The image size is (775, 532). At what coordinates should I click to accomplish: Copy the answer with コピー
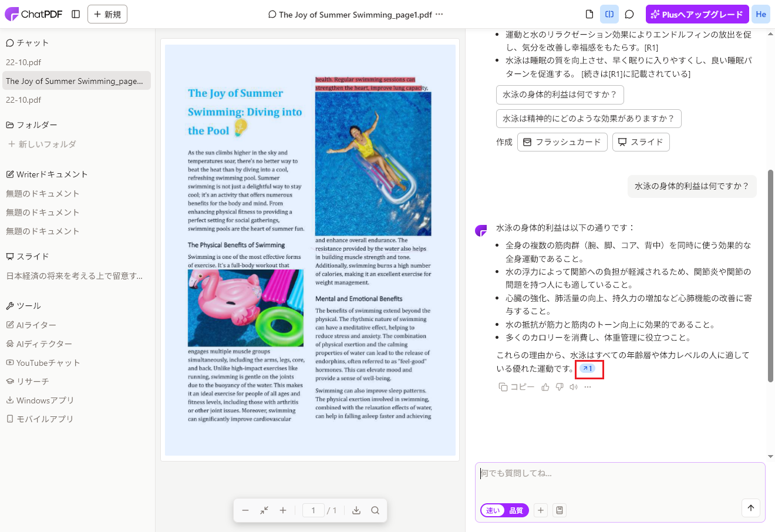pyautogui.click(x=517, y=387)
